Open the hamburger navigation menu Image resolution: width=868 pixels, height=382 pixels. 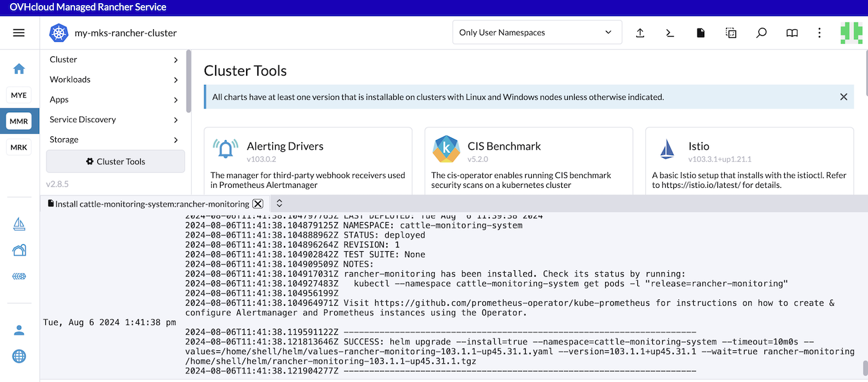[x=19, y=33]
